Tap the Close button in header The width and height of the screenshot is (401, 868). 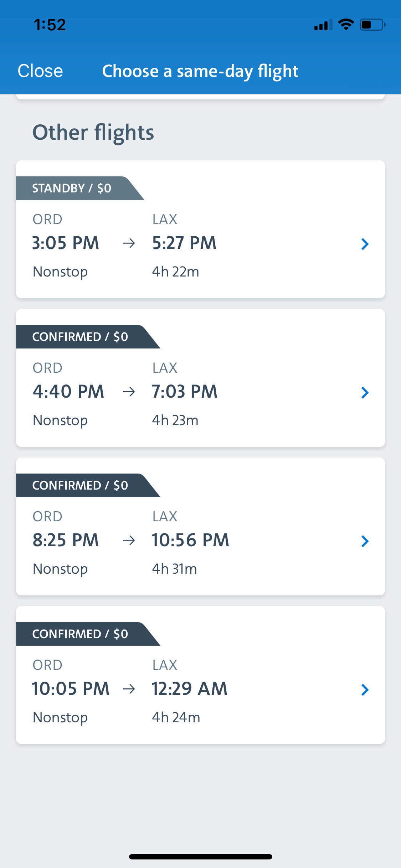coord(40,71)
